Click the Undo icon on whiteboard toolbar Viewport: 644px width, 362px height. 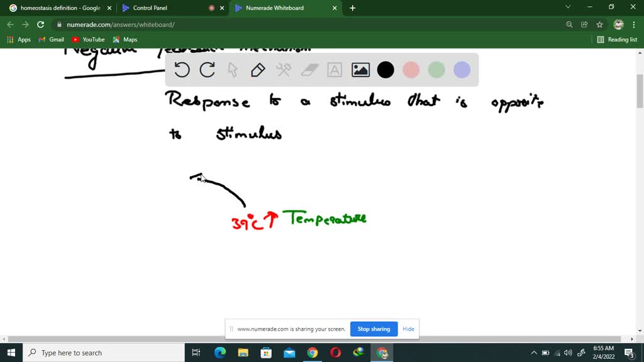[x=182, y=70]
